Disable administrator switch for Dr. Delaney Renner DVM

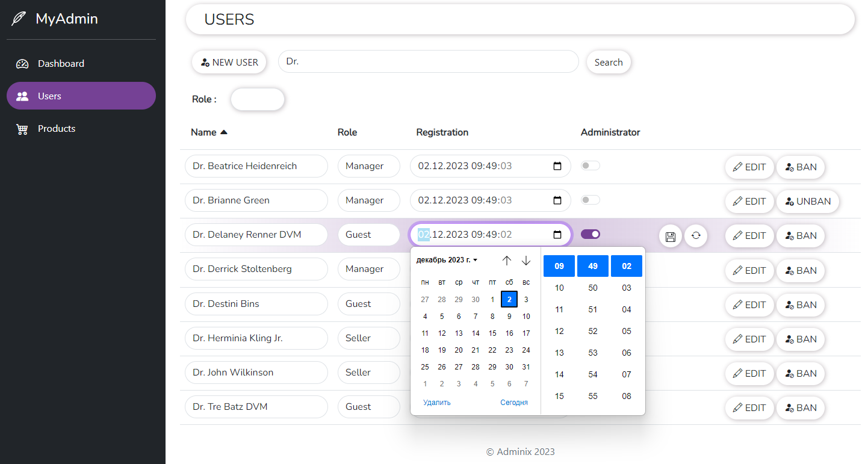click(x=591, y=234)
